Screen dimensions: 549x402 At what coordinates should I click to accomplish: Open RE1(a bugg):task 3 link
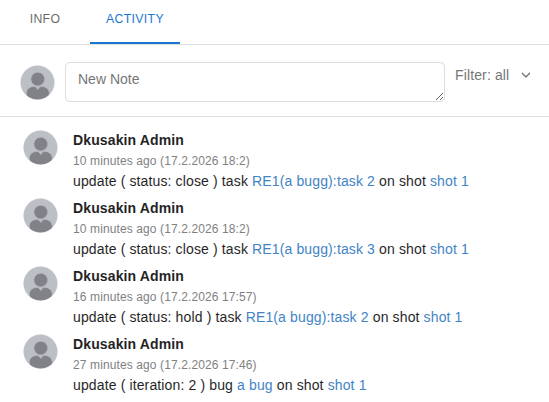point(313,249)
